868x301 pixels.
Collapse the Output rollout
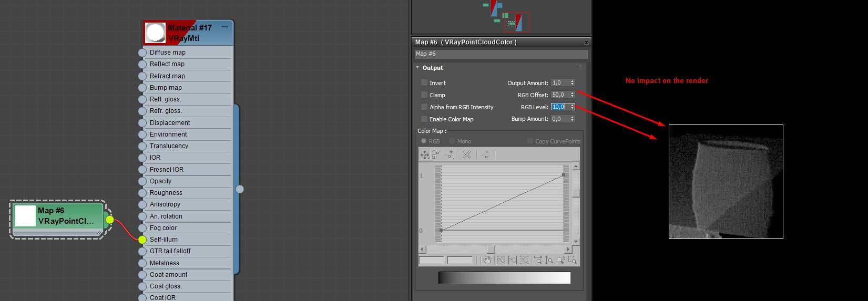(x=417, y=68)
